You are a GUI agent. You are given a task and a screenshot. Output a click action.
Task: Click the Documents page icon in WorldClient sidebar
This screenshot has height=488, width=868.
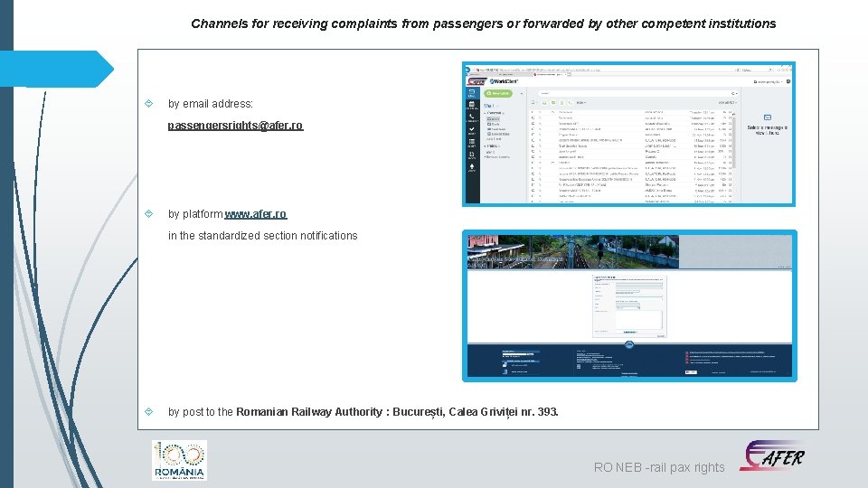pos(472,155)
